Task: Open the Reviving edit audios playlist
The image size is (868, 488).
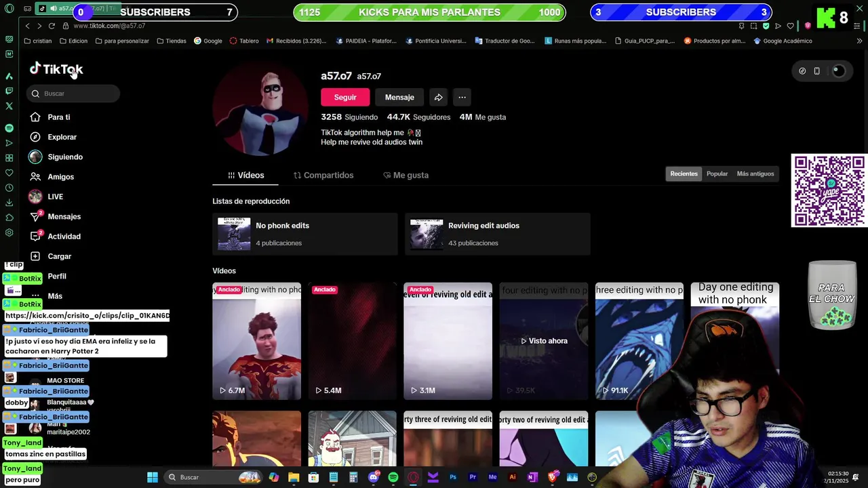Action: pyautogui.click(x=498, y=234)
